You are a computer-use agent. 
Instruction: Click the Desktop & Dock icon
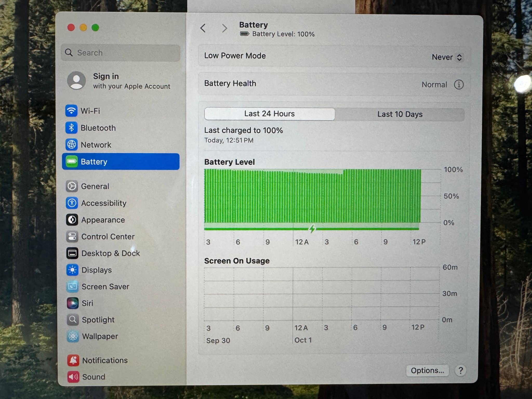pos(72,253)
